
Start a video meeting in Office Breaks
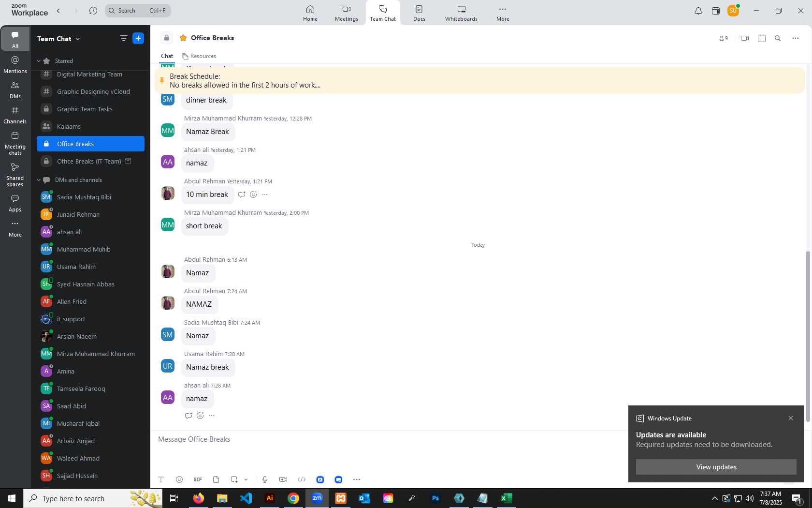745,38
